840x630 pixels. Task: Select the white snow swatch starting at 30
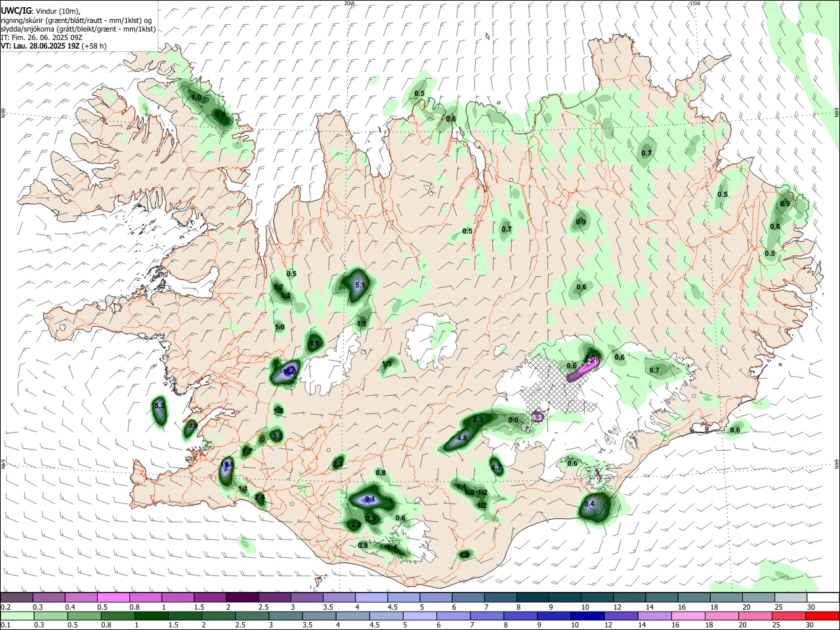822,598
